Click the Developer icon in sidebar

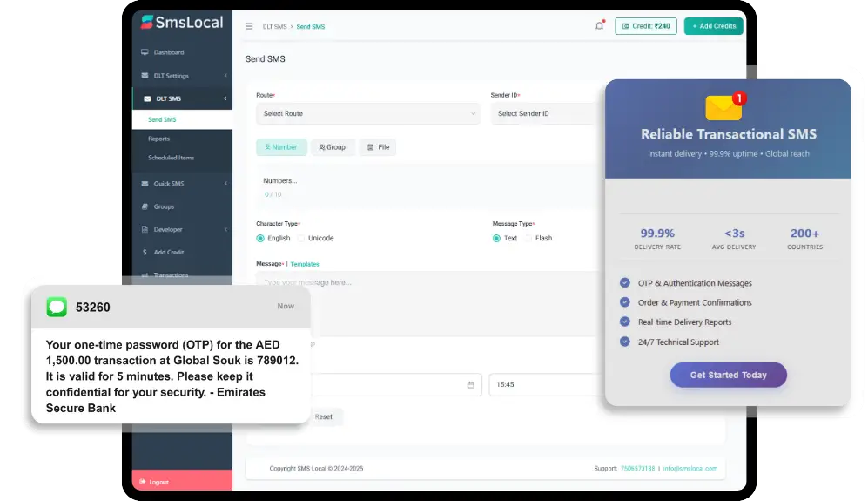pos(145,229)
